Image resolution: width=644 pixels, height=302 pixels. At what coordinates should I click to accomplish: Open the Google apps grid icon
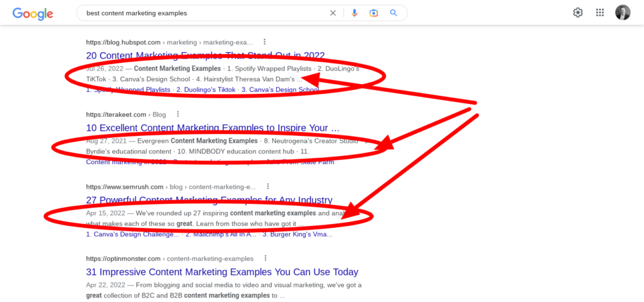tap(600, 13)
